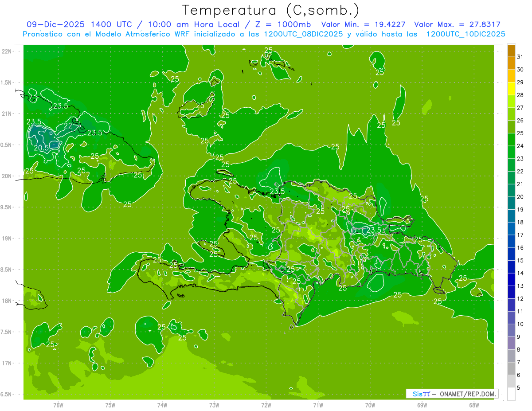
Task: Click the "Temperatura (C,somb.)" map title
Action: 270,10
